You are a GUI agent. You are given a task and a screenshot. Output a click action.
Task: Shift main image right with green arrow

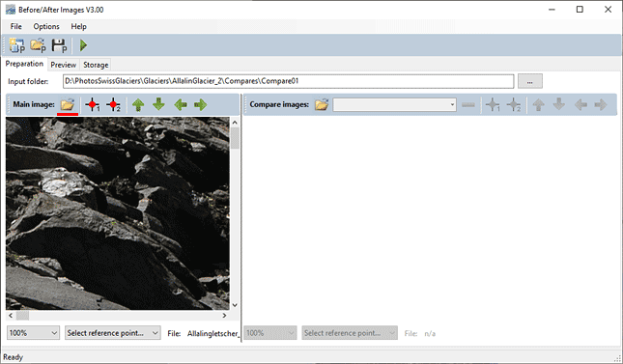pyautogui.click(x=201, y=105)
